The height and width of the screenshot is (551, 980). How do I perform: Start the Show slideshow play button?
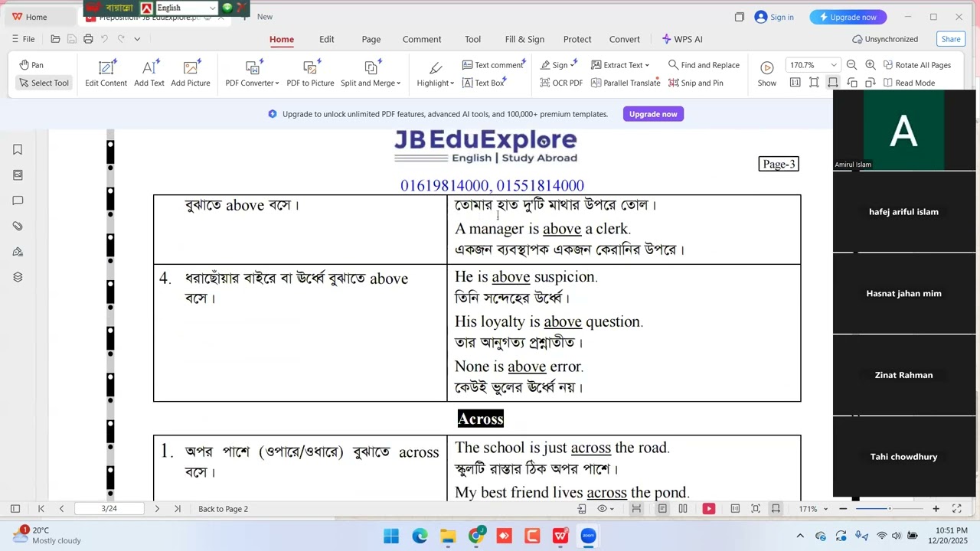click(767, 73)
